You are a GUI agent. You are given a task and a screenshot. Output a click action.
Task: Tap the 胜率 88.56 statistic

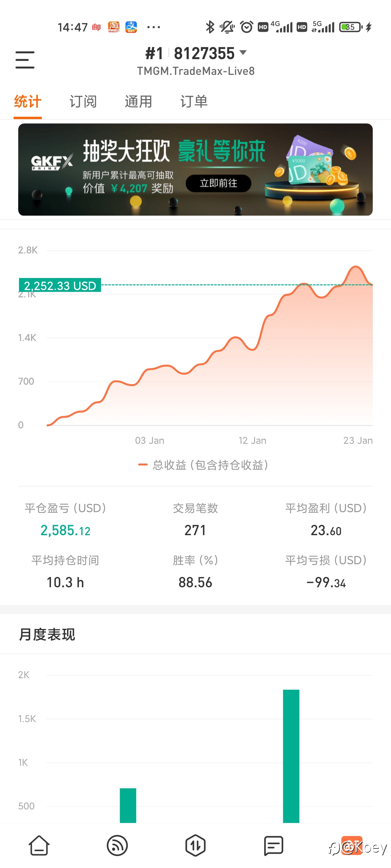coord(195,582)
